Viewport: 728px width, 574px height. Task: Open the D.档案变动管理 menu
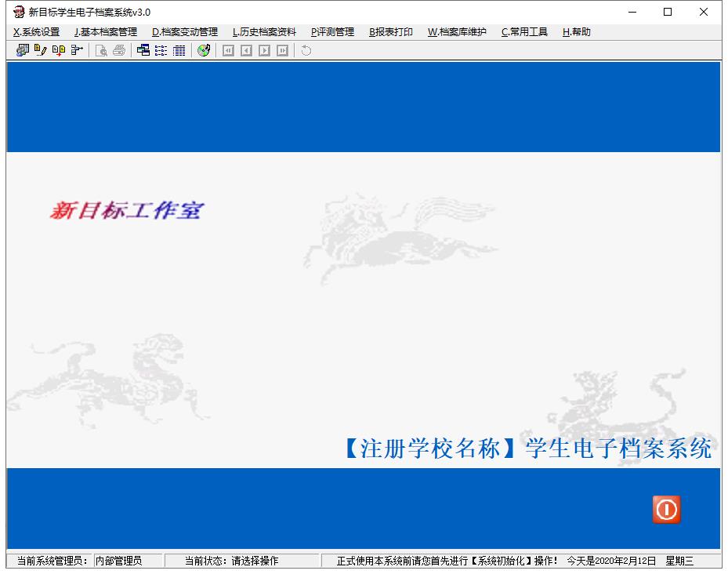185,32
